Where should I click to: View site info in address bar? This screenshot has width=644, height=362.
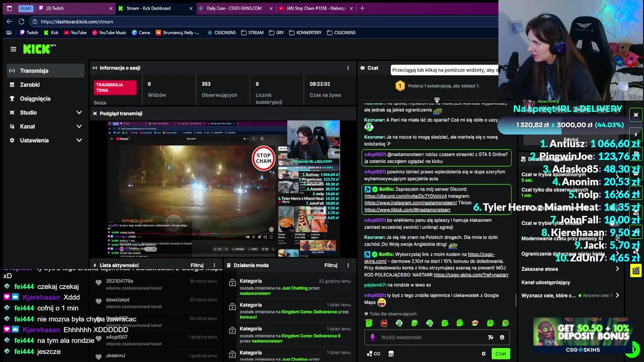[x=35, y=22]
